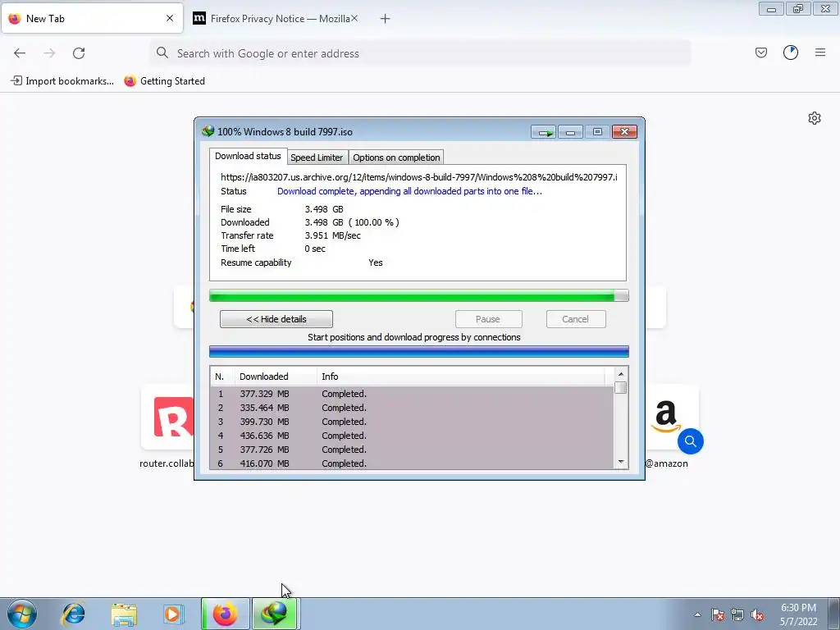The image size is (840, 630).
Task: Open Windows Explorer from the taskbar
Action: tap(124, 614)
